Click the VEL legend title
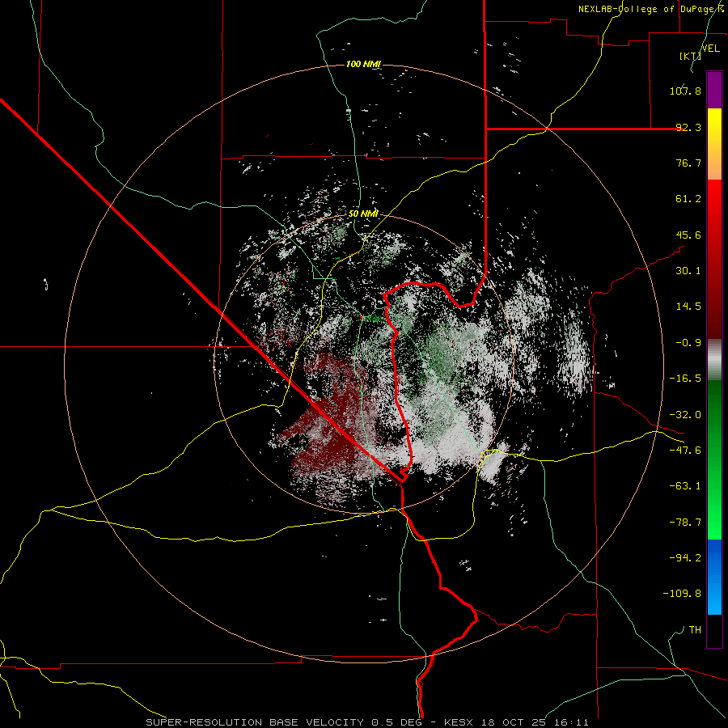The height and width of the screenshot is (728, 728). coord(710,49)
